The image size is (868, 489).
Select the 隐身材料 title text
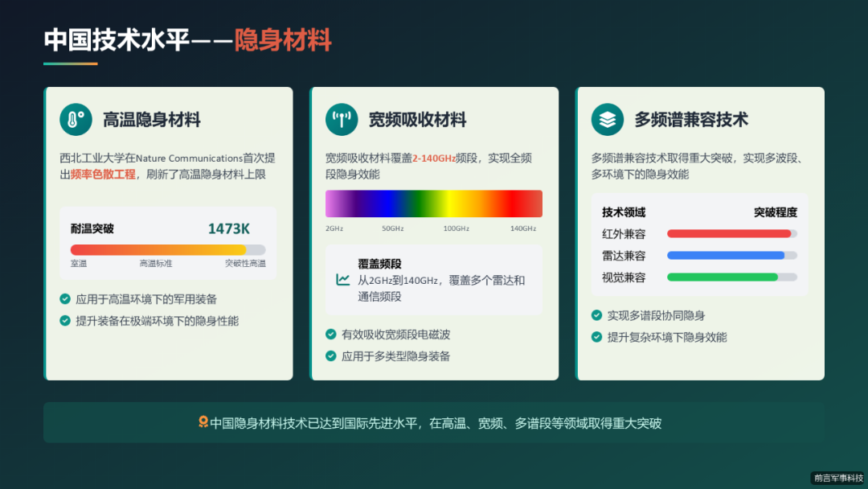(x=284, y=39)
